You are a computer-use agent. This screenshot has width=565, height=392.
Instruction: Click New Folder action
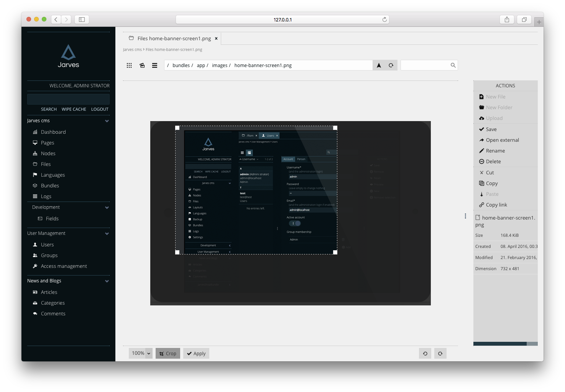tap(499, 107)
